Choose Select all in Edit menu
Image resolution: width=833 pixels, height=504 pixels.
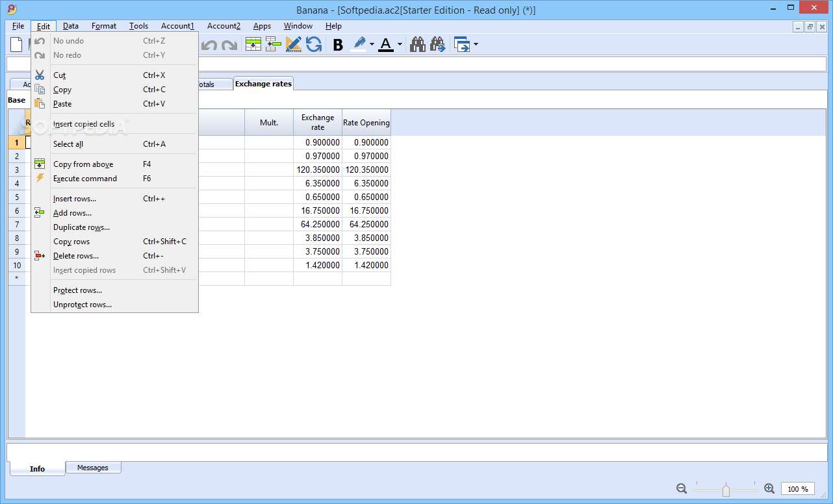coord(114,144)
